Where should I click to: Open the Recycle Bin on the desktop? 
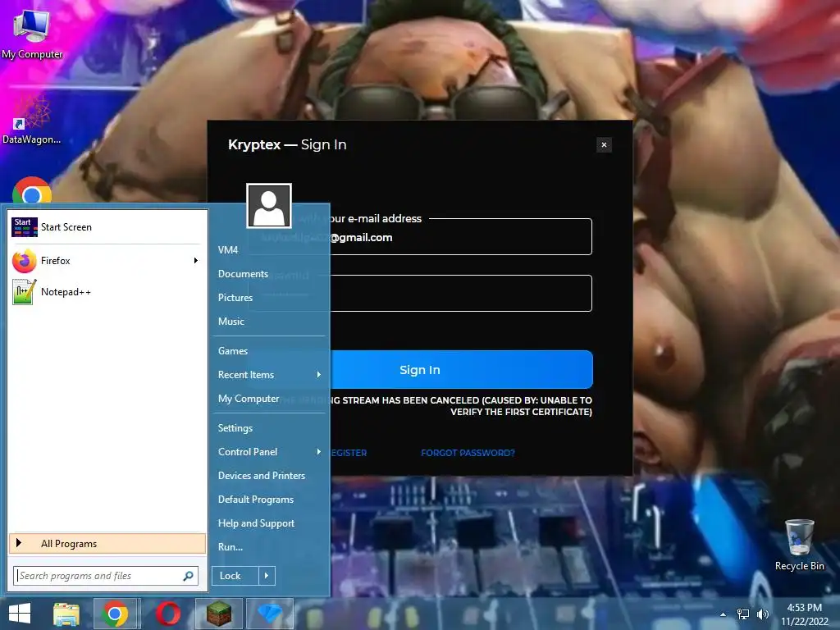point(799,545)
